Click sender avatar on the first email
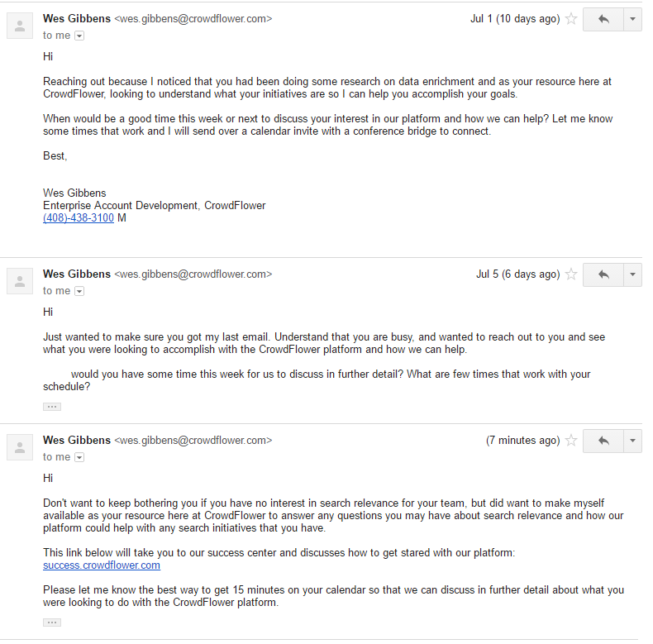The height and width of the screenshot is (644, 653). 20,26
